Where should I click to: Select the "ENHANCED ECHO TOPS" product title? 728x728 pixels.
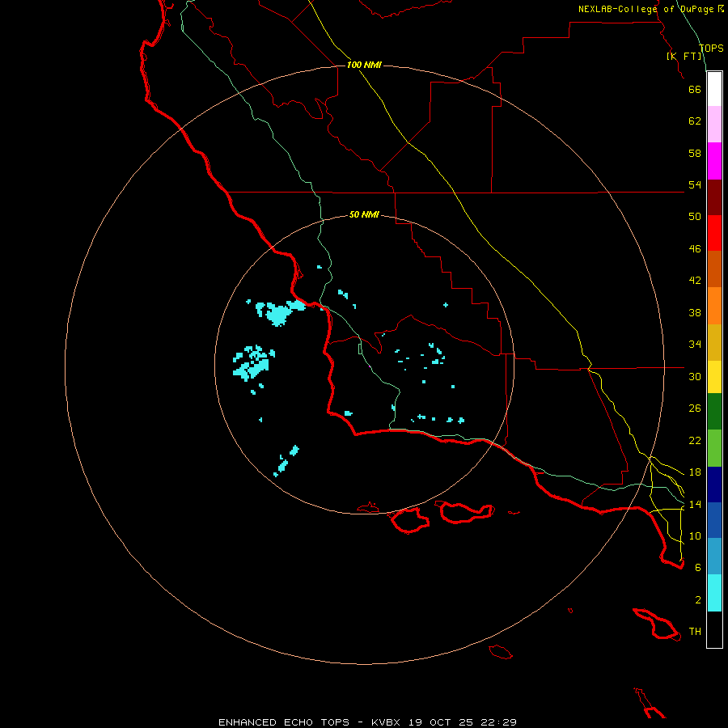point(283,722)
